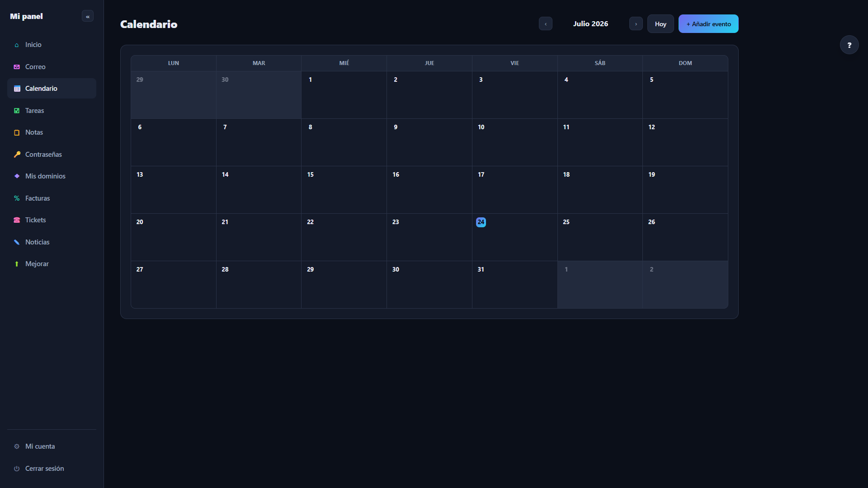Open Mejorar link in sidebar

point(52,264)
